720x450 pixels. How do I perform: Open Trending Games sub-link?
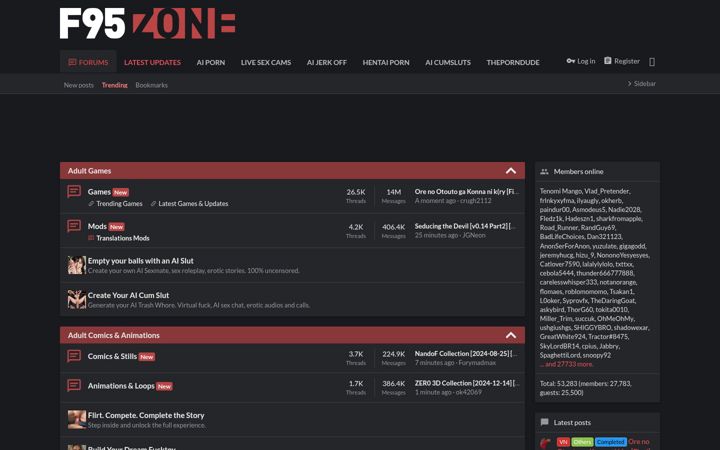pos(119,203)
